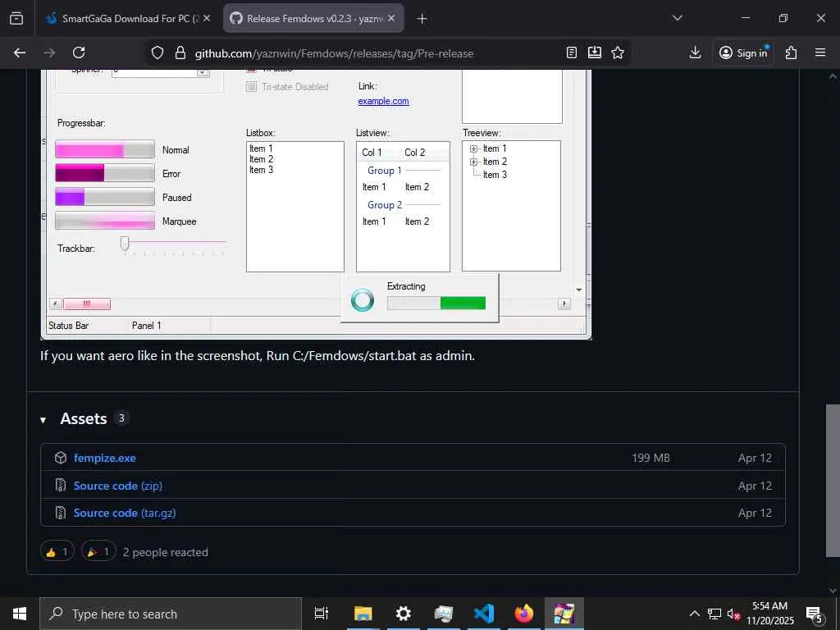Click the thumbs up reaction button
840x630 pixels.
[x=57, y=551]
